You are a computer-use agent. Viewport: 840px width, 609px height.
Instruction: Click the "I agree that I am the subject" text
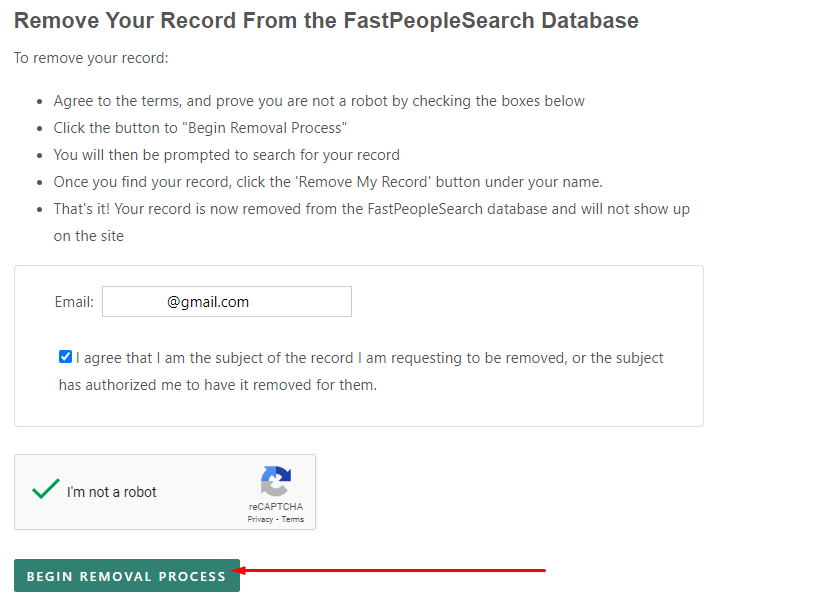click(369, 358)
